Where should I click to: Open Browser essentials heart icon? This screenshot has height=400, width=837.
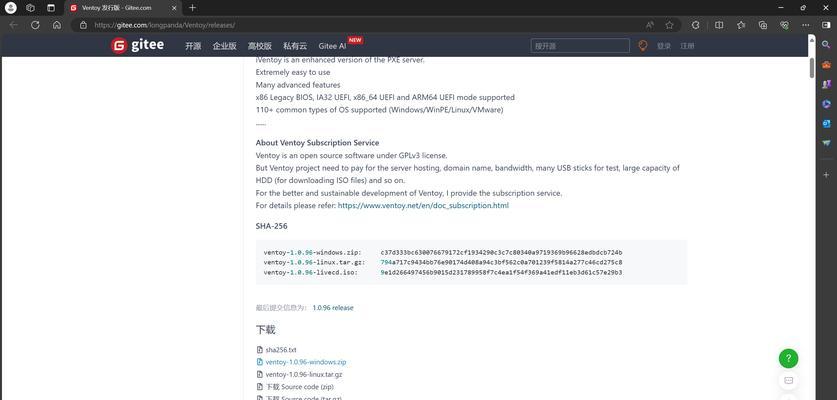pos(784,25)
